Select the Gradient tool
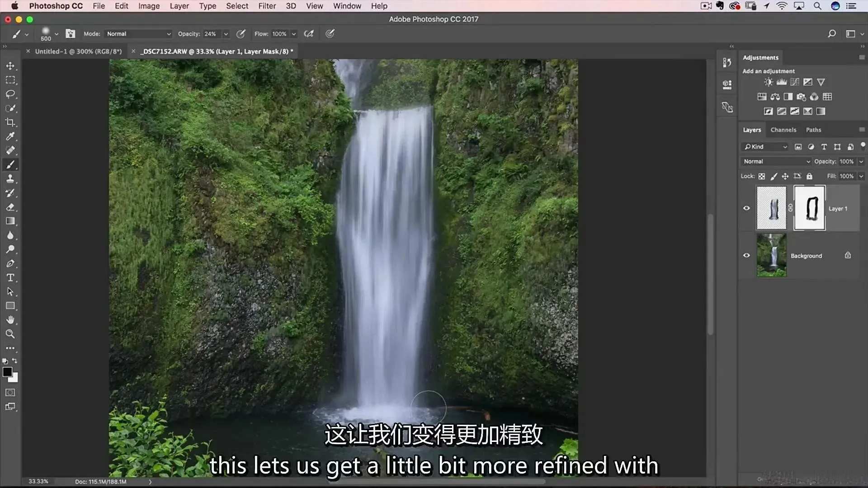This screenshot has height=488, width=868. point(10,221)
